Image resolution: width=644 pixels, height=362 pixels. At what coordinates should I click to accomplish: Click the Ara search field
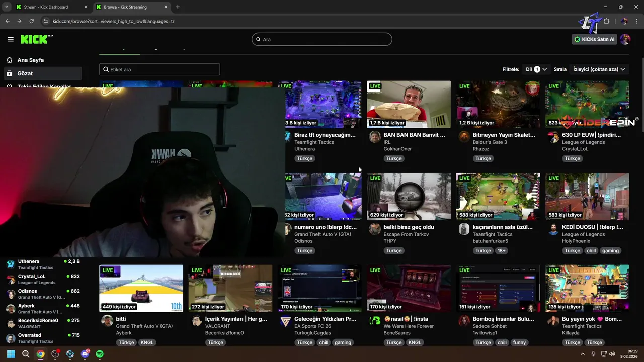tap(322, 39)
